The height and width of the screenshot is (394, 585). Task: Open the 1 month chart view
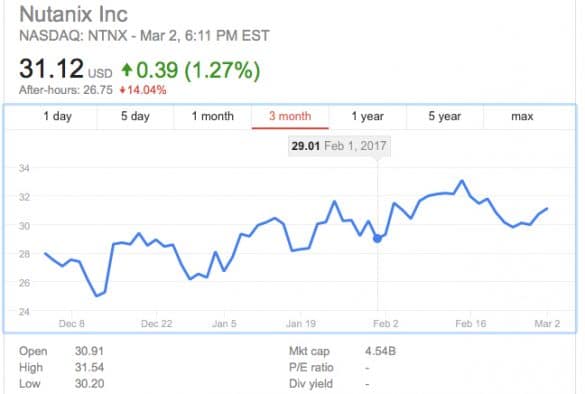[x=213, y=116]
